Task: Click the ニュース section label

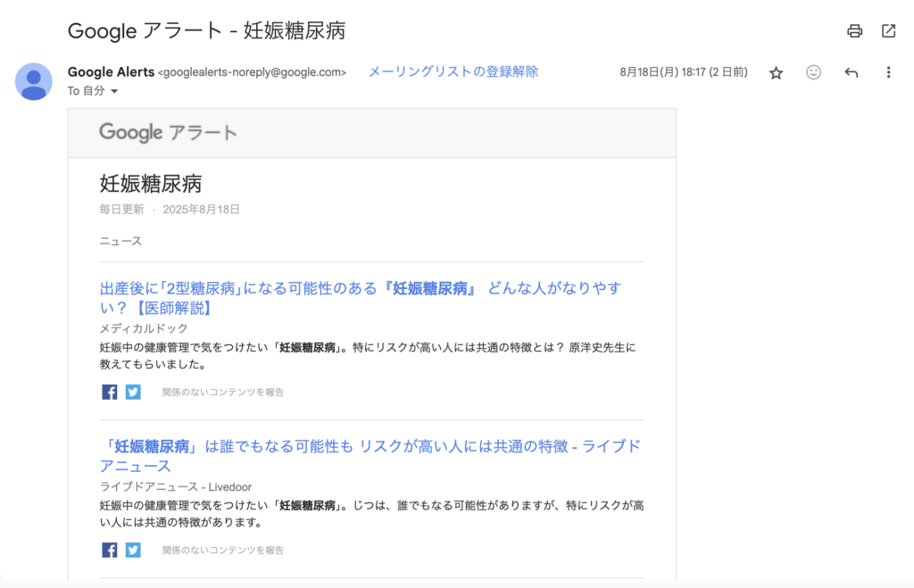Action: (120, 241)
